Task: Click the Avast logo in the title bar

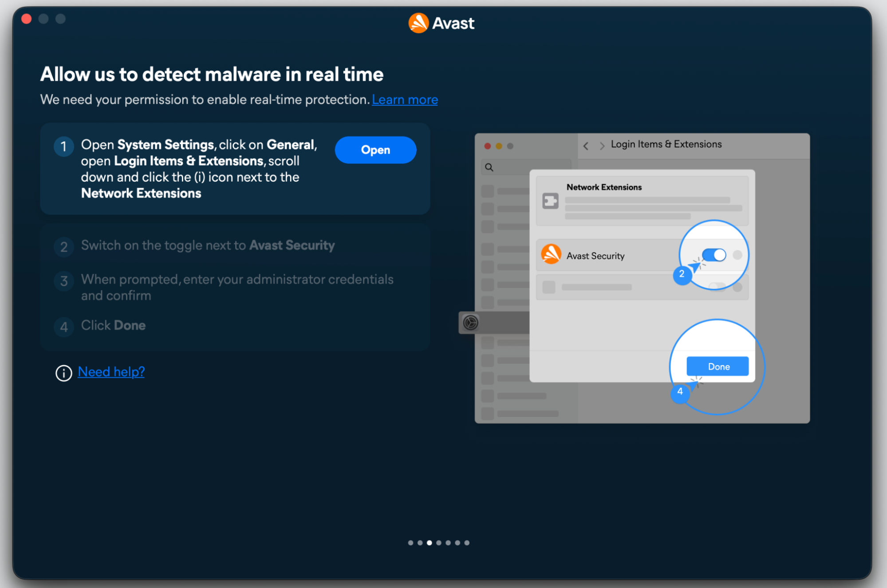Action: 442,23
